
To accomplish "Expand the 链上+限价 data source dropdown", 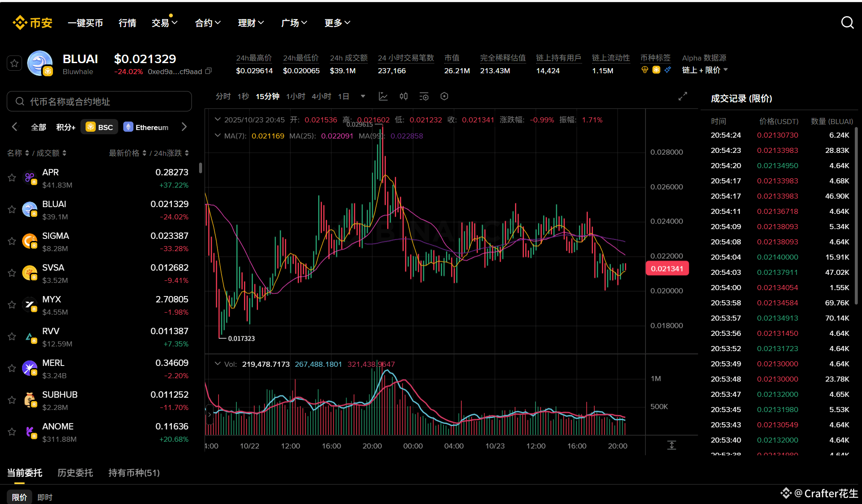I will point(726,70).
